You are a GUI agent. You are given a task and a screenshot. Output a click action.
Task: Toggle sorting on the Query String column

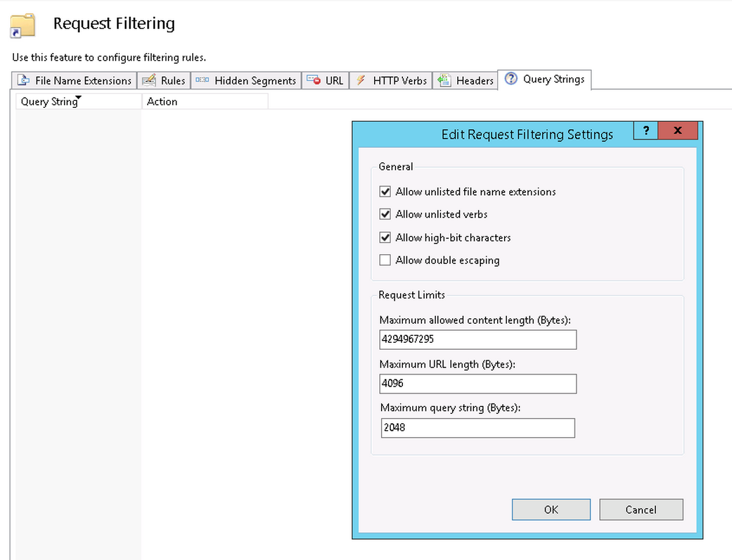[48, 101]
